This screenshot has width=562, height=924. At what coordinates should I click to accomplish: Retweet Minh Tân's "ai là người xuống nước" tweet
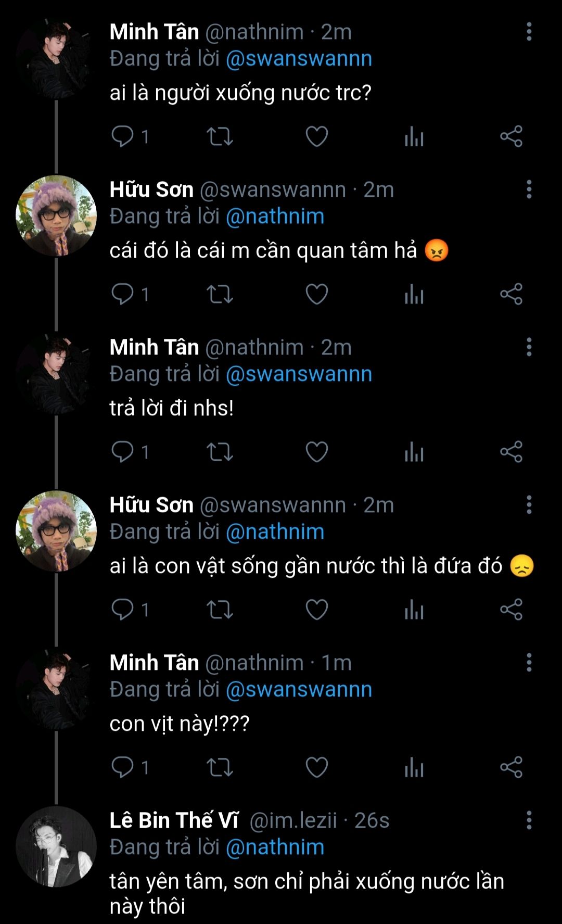coord(220,136)
